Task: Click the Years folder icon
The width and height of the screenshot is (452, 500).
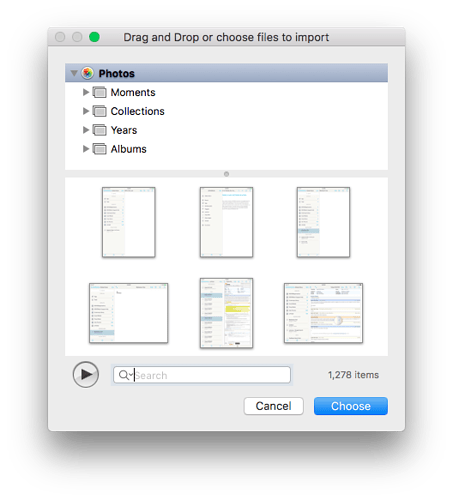Action: point(99,130)
